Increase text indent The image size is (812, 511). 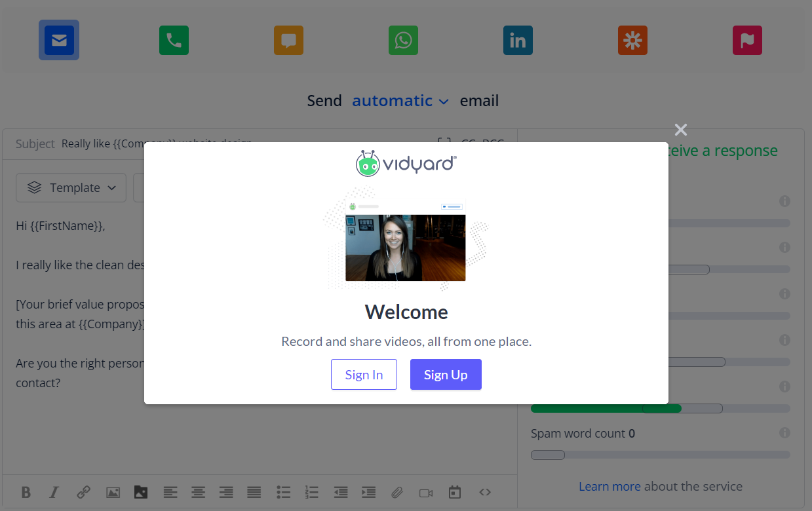(x=368, y=492)
